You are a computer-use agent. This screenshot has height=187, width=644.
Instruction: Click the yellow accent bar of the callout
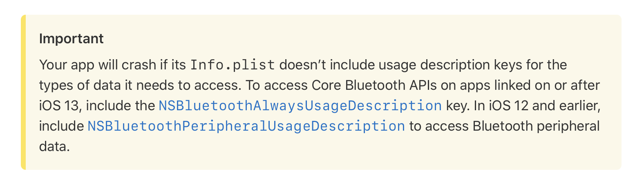23,92
